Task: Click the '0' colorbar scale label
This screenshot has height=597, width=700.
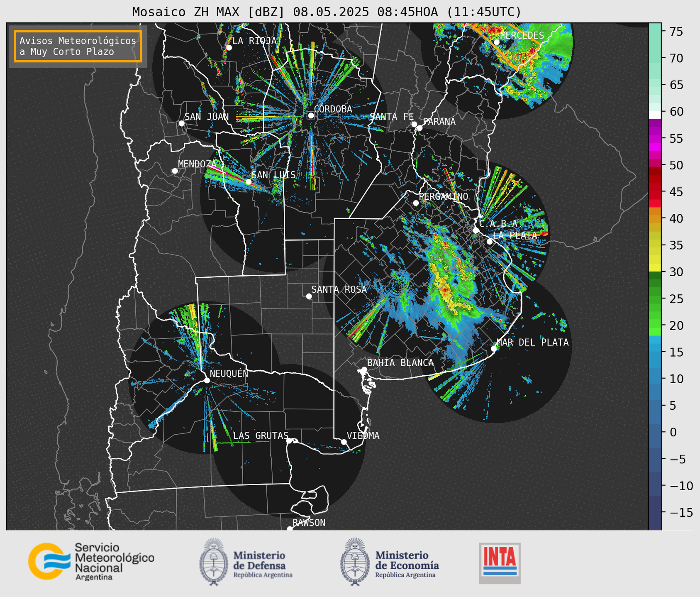Action: (x=673, y=432)
